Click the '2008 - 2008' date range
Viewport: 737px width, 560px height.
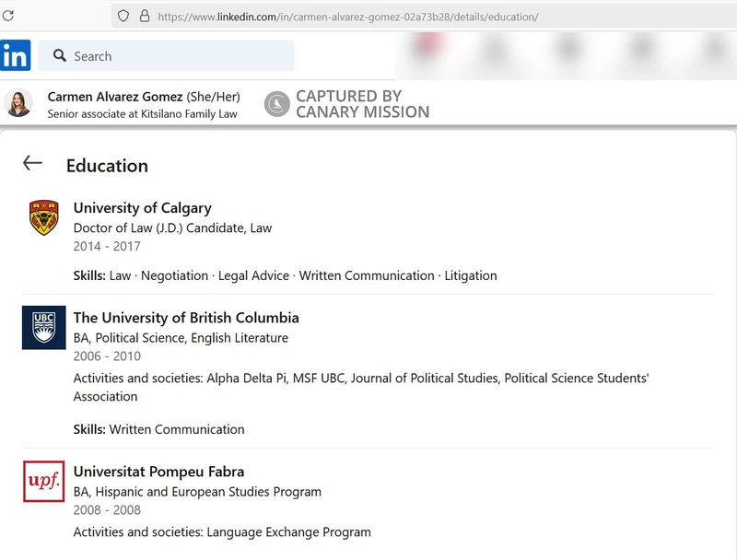coord(107,509)
